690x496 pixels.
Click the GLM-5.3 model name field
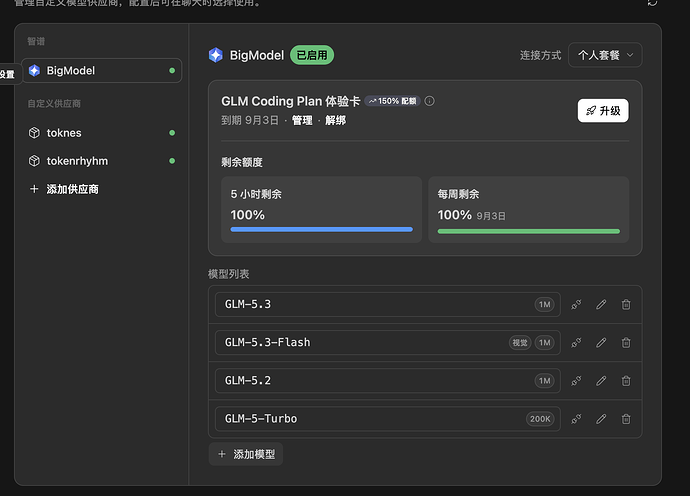coord(388,305)
